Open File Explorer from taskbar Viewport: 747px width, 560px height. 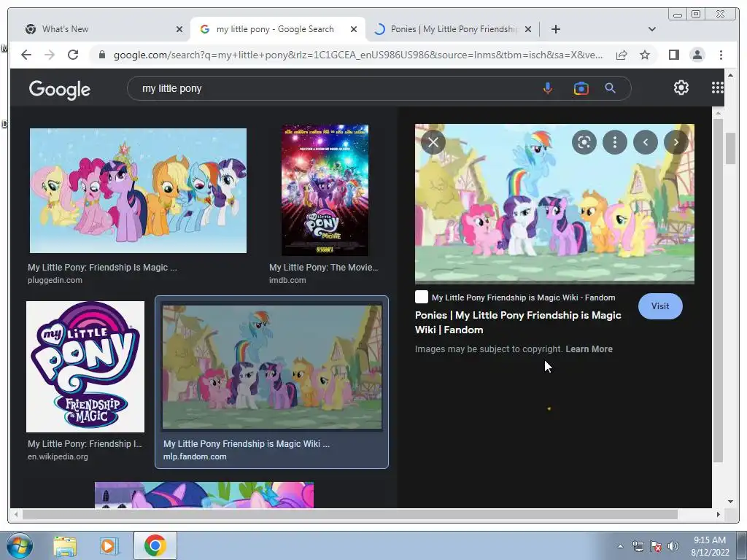(x=65, y=545)
